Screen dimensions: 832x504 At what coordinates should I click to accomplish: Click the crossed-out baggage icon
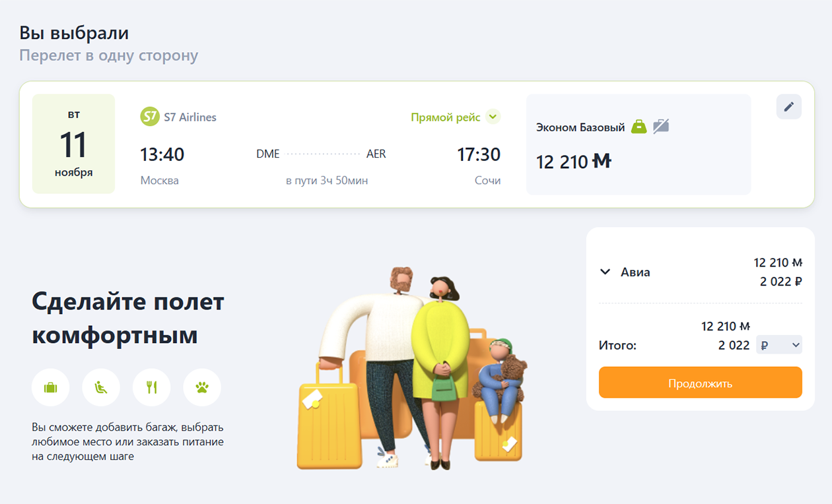pyautogui.click(x=661, y=126)
